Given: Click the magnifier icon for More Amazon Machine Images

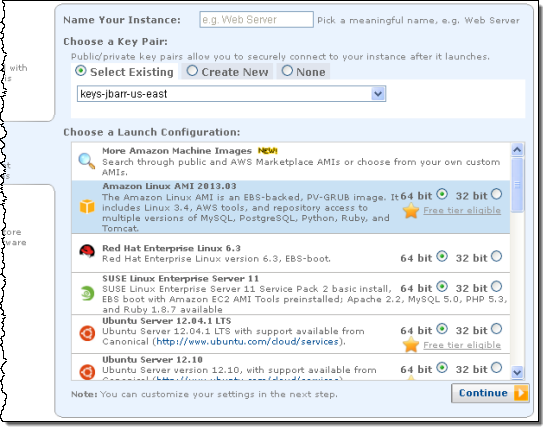Looking at the screenshot, I should tap(87, 161).
